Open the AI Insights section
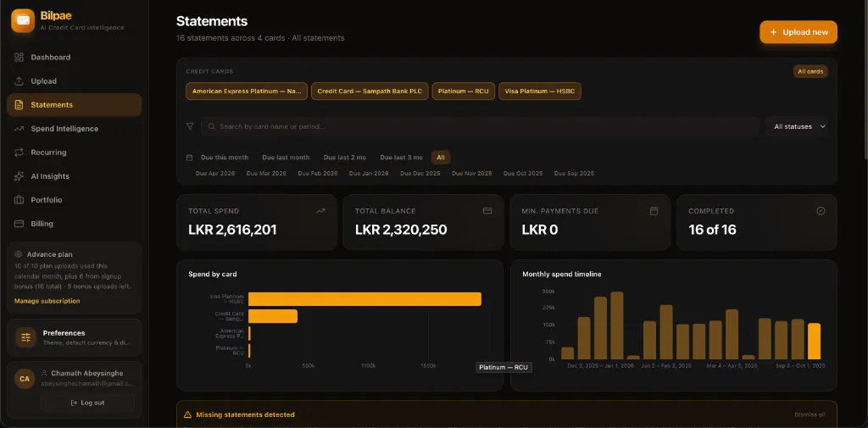This screenshot has width=868, height=428. point(75,176)
